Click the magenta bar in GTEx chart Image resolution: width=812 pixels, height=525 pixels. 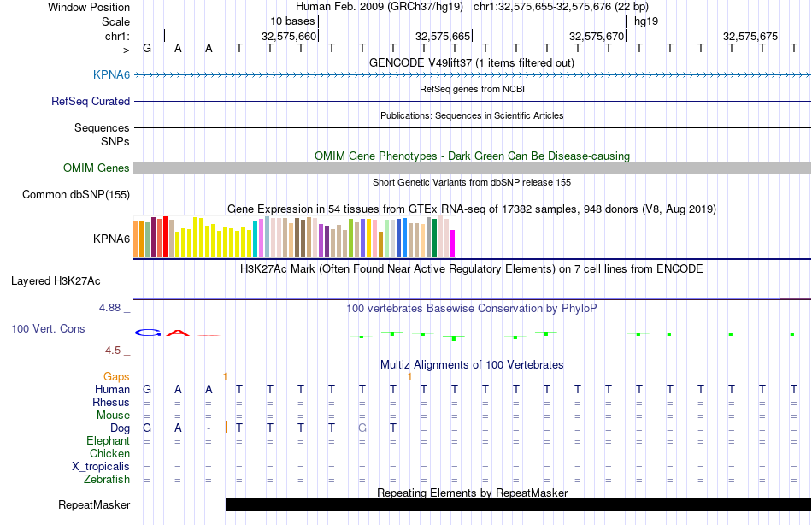453,244
